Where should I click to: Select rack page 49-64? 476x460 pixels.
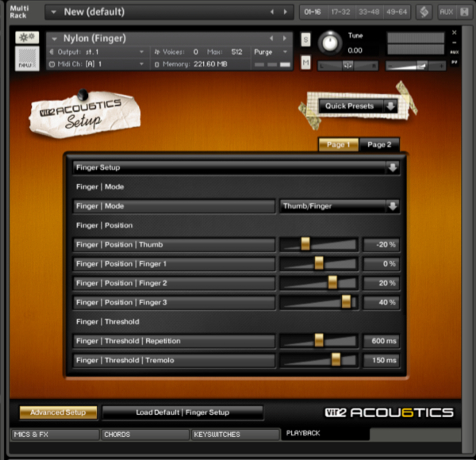tap(397, 12)
